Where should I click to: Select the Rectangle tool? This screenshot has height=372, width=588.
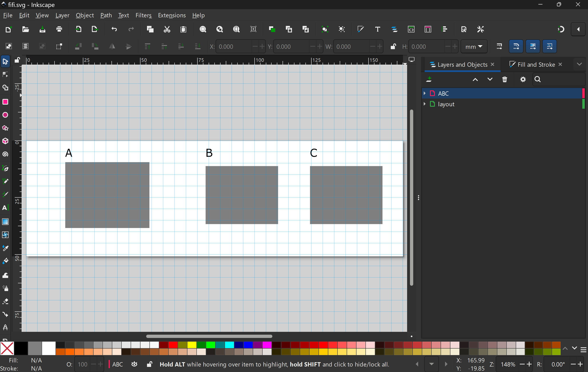tap(5, 102)
